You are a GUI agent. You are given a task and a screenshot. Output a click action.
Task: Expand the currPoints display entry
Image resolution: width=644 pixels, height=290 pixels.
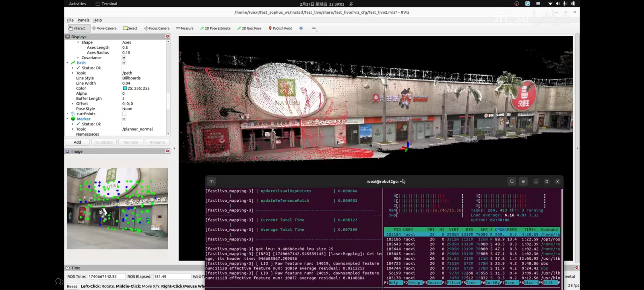coord(67,114)
